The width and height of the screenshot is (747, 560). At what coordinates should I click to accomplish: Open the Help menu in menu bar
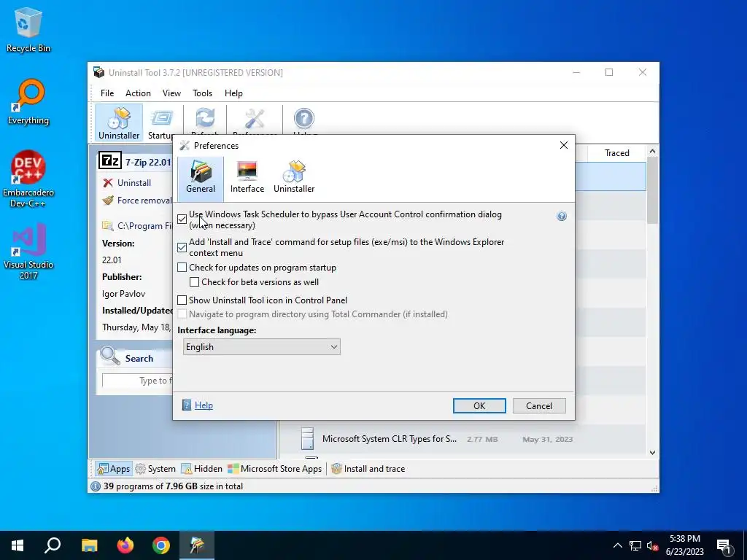coord(233,93)
